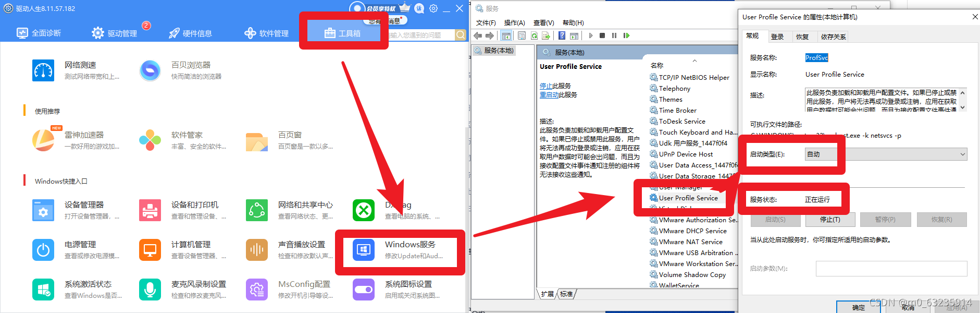Open 声音播放设置 sound icon
980x313 pixels.
click(257, 250)
